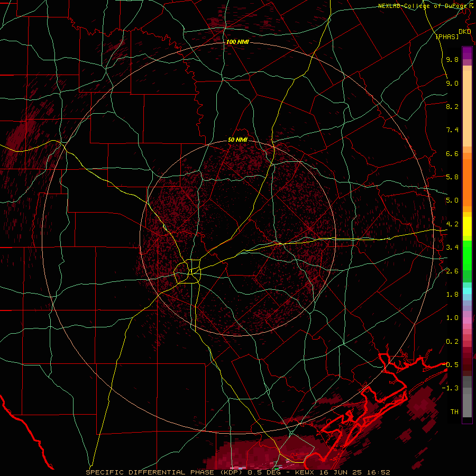Screen dimensions: 476x476
Task: Select the 5.8 value on the scale
Action: click(452, 177)
